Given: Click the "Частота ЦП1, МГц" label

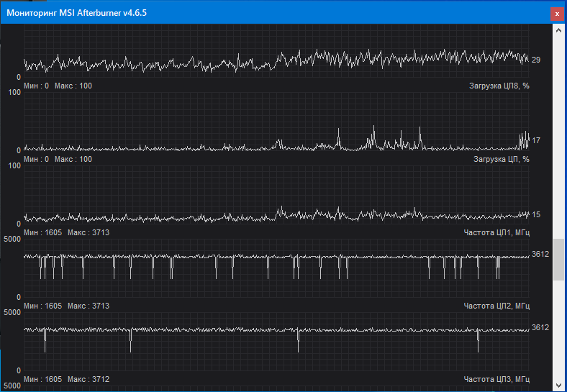Looking at the screenshot, I should pos(497,232).
